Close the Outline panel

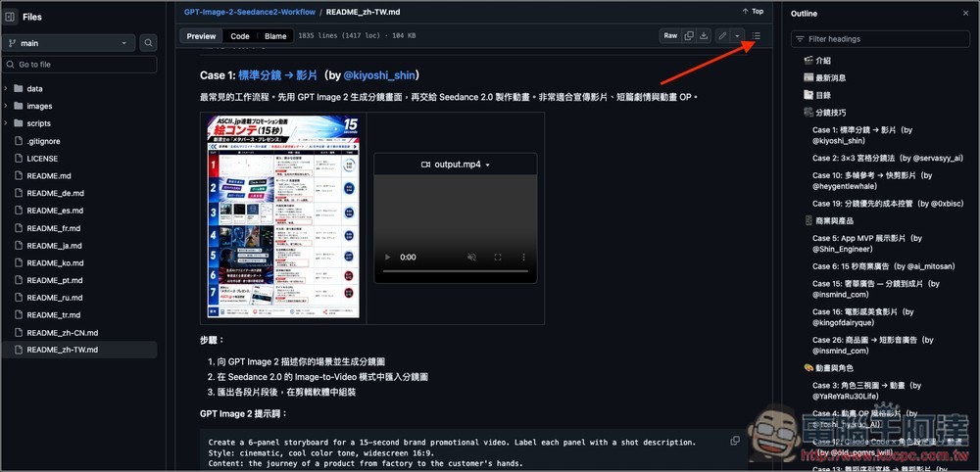click(x=965, y=13)
